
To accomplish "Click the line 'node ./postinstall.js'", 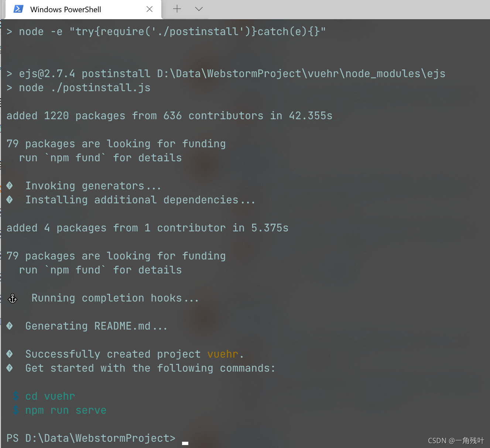I will click(79, 88).
